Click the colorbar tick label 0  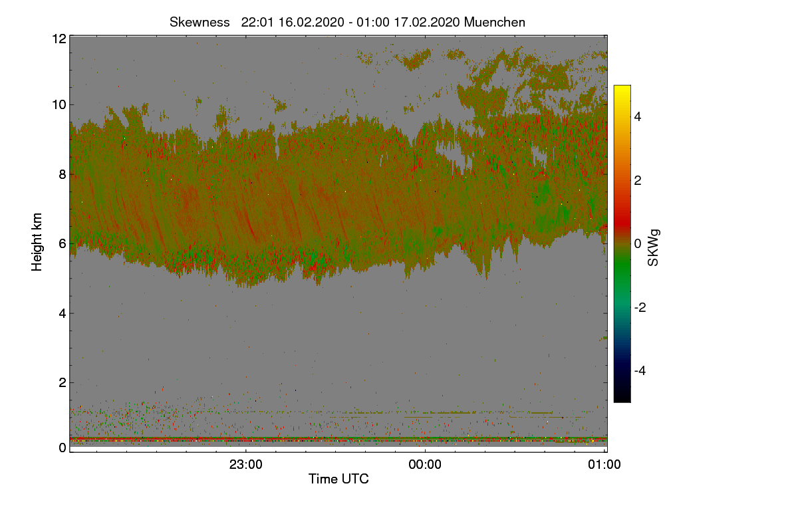click(637, 244)
